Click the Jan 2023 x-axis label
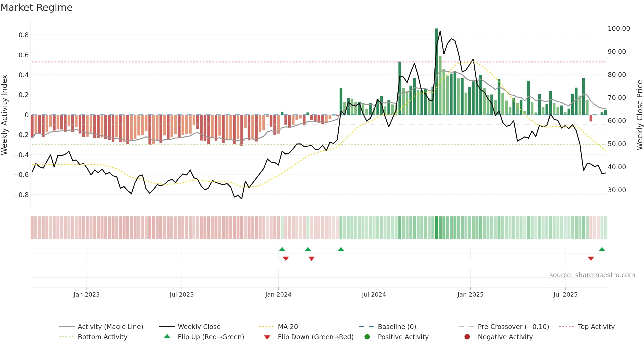Screen dimensions: 644x362 tap(87, 295)
